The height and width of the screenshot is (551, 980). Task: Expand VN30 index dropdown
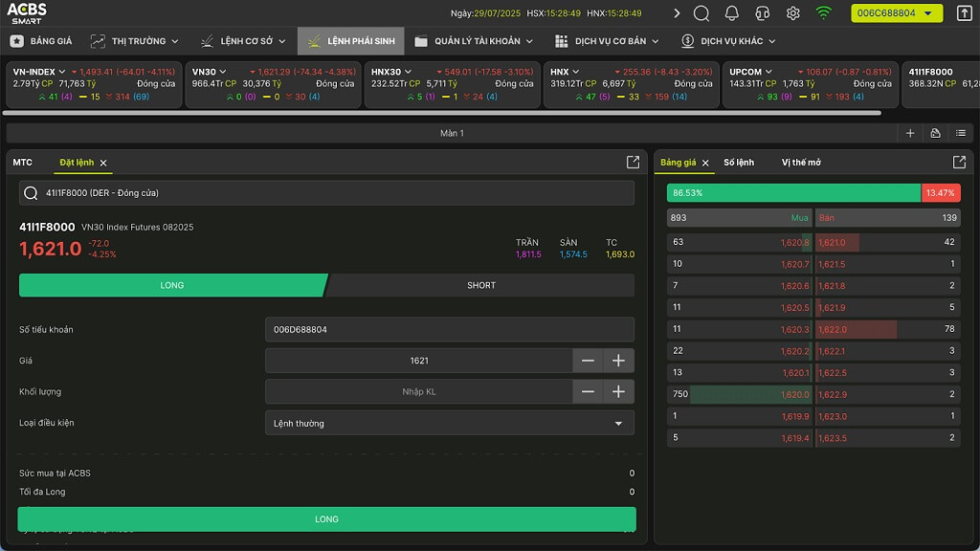(x=222, y=72)
